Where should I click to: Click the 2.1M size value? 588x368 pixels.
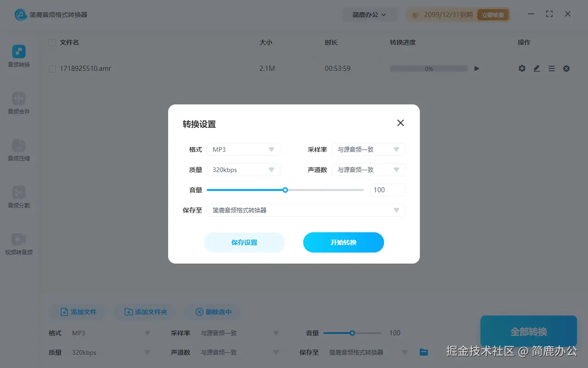point(267,69)
